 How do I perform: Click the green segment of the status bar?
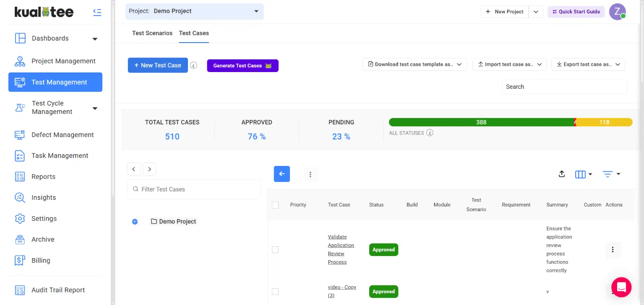point(481,122)
